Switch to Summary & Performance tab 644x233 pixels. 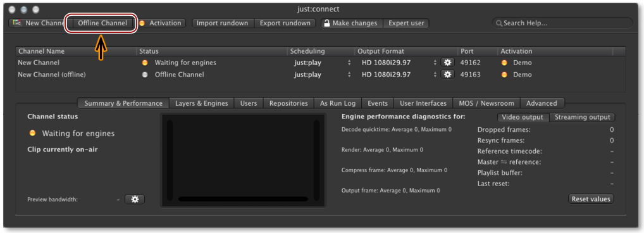click(x=123, y=104)
